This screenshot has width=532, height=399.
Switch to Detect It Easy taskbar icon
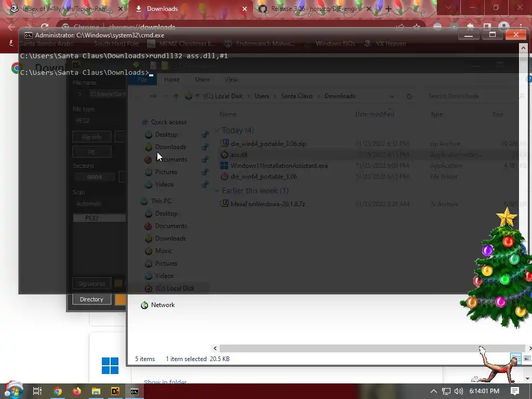pyautogui.click(x=115, y=391)
